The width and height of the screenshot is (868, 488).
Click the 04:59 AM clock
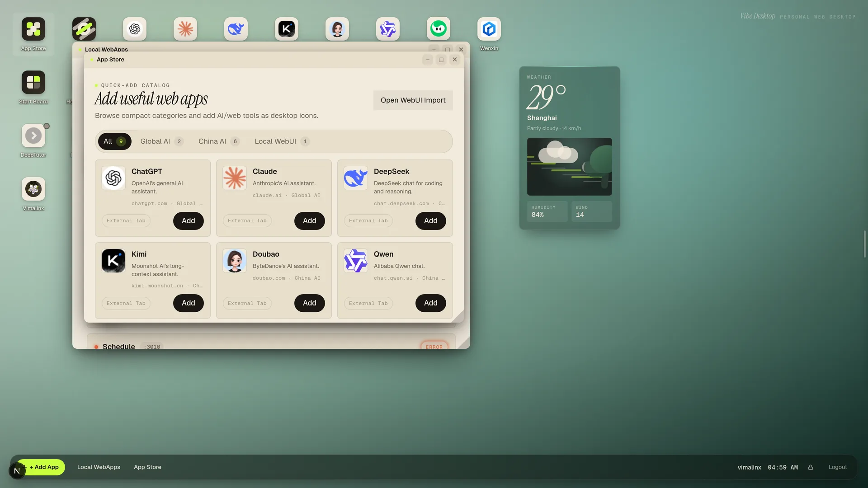pyautogui.click(x=783, y=467)
